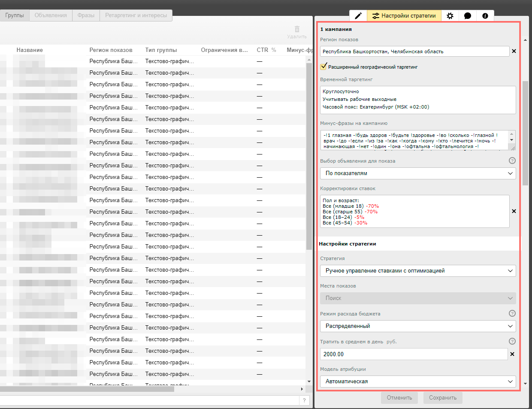Sort table by Тип группы column header

pos(161,50)
